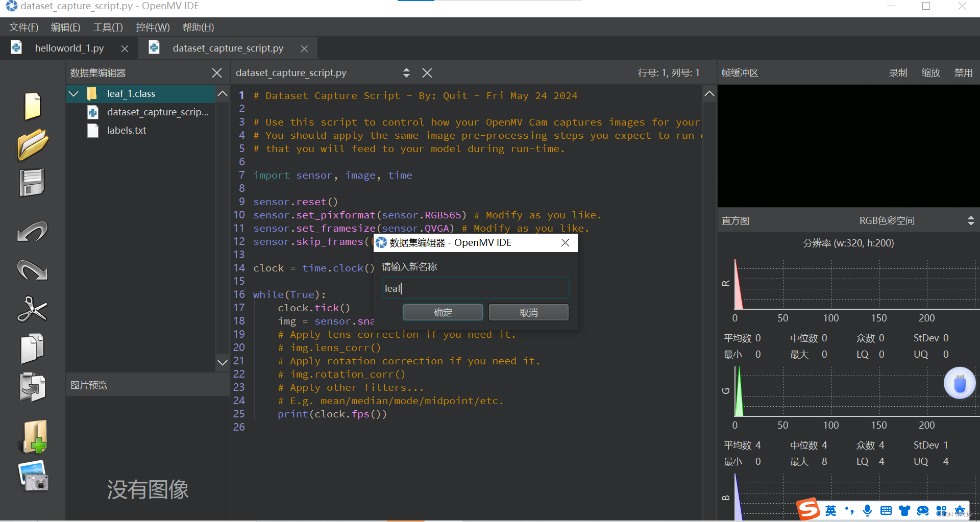980x522 pixels.
Task: Click the 分辨率 (w:320, h:200) label
Action: point(848,243)
